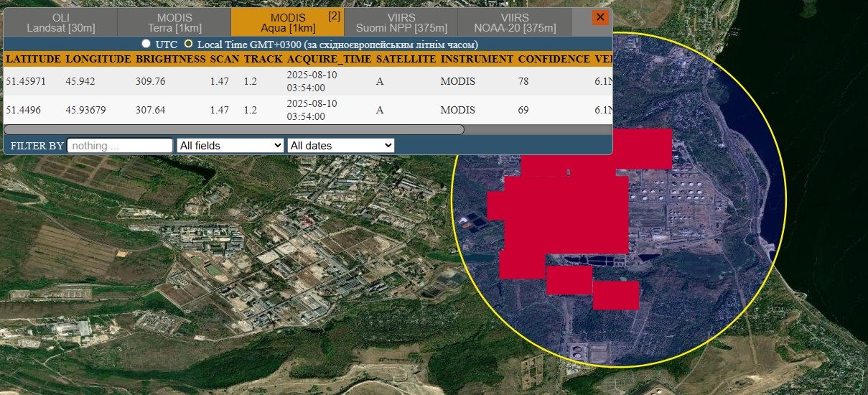868x395 pixels.
Task: Open the MODIS Terra [1km] tab
Action: 174,22
